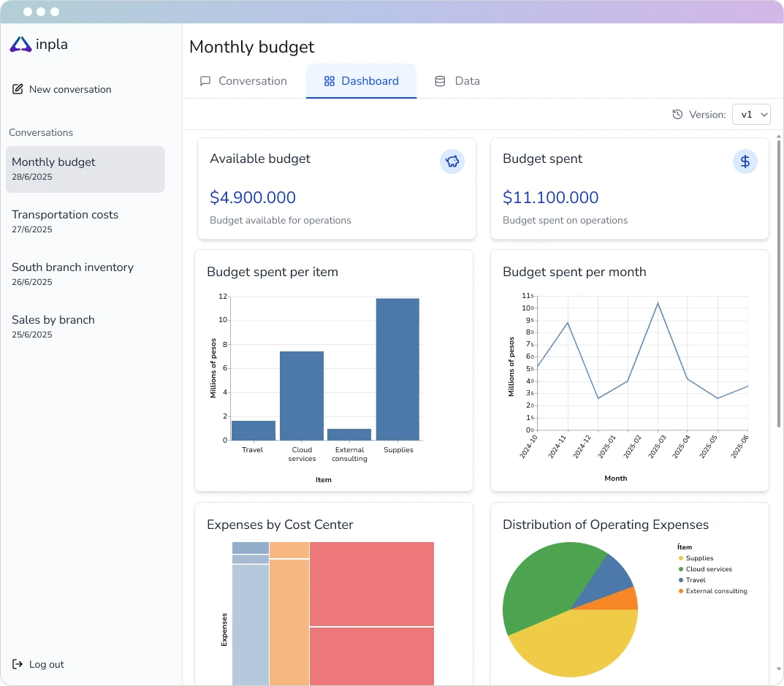Click the $11.100.000 budget spent value
This screenshot has width=784, height=686.
tap(550, 197)
